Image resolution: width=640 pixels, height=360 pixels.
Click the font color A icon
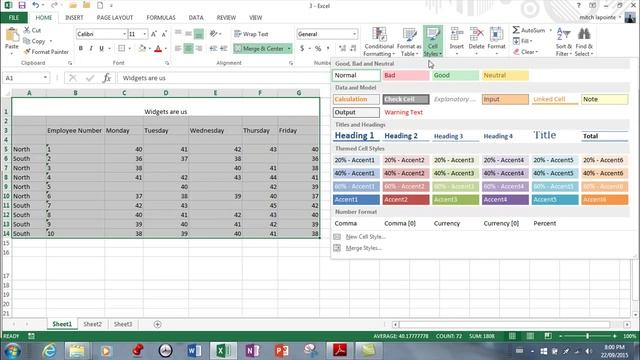point(158,49)
